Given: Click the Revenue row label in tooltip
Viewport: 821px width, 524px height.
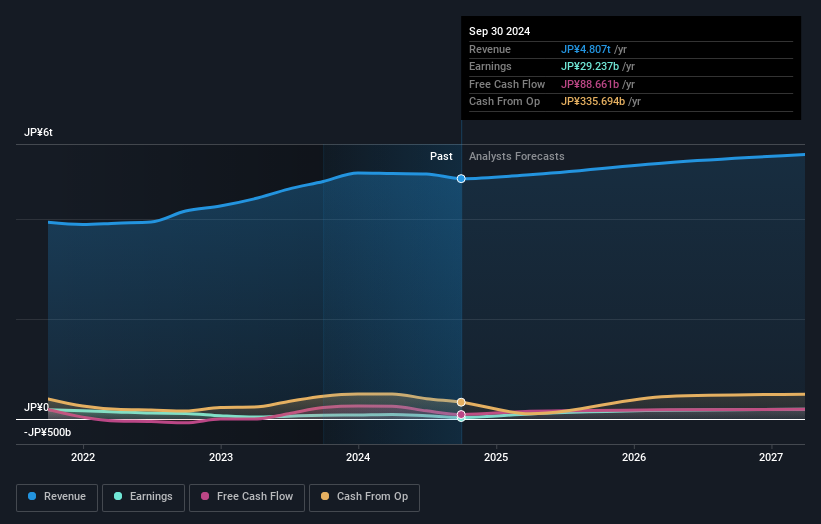Looking at the screenshot, I should [x=490, y=49].
